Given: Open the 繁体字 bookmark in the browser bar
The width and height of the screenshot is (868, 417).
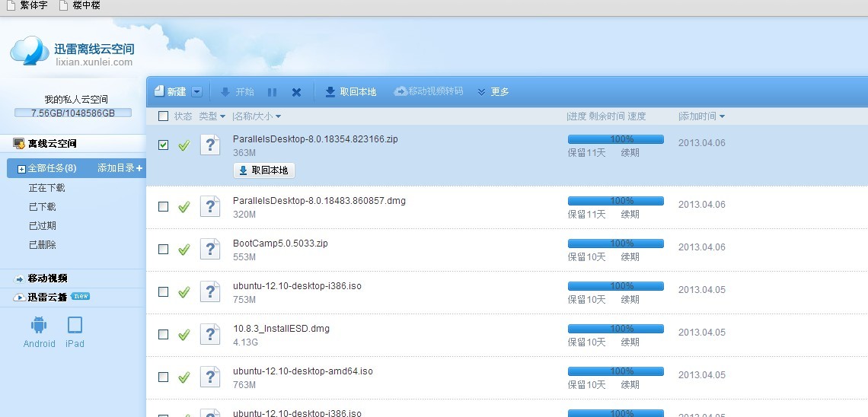Looking at the screenshot, I should click(x=26, y=5).
